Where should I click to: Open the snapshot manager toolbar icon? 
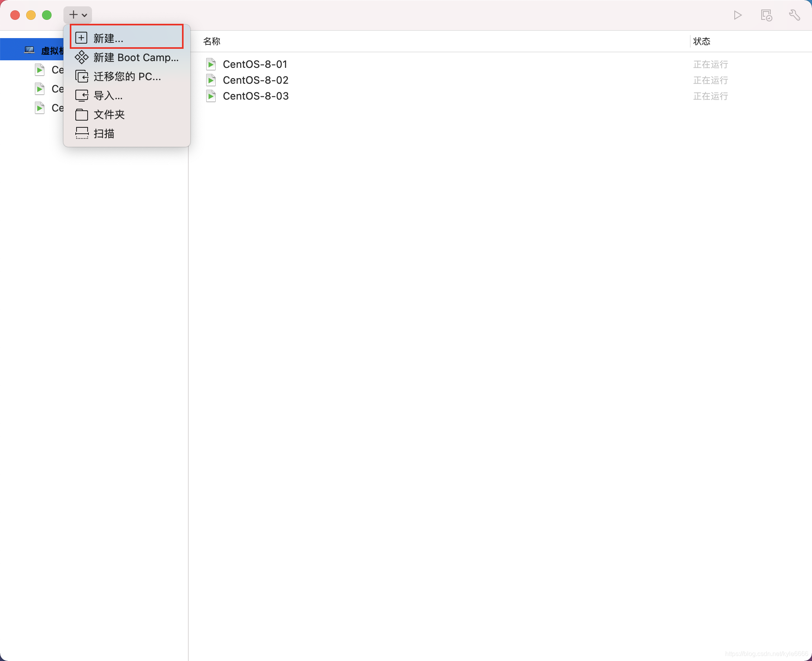click(766, 15)
